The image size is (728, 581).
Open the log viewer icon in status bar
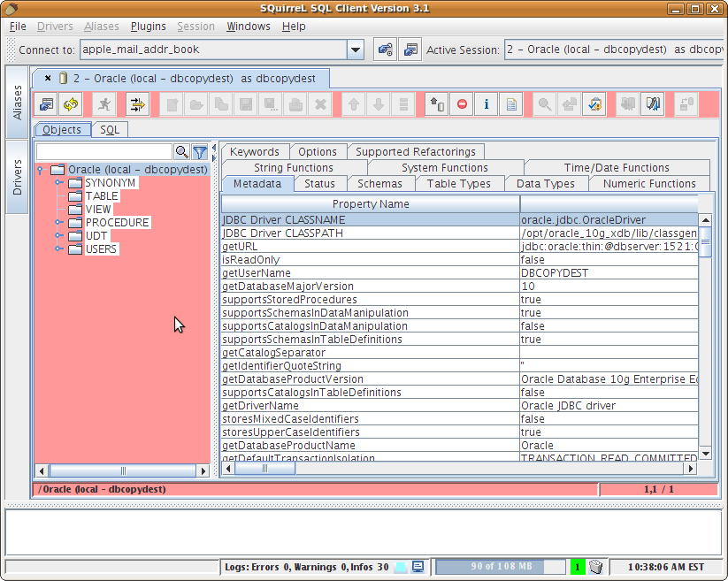418,567
